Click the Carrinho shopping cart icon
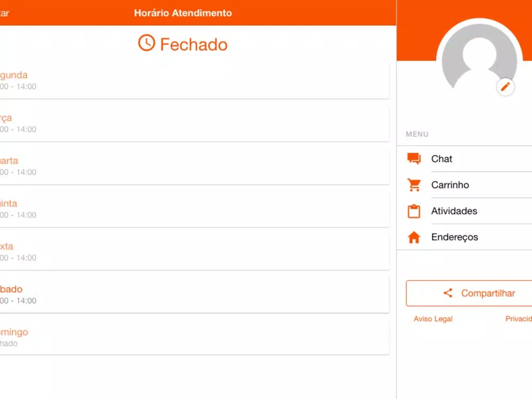Image resolution: width=532 pixels, height=399 pixels. tap(414, 185)
